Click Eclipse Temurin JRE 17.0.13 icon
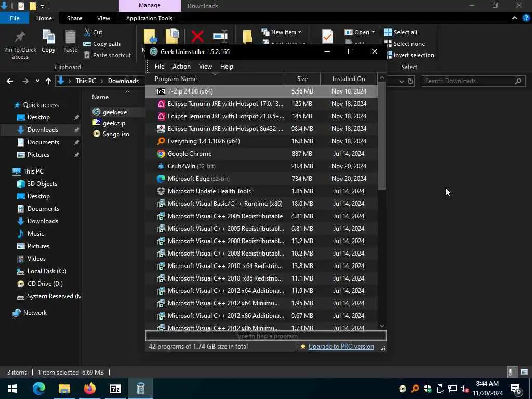The image size is (532, 399). tap(161, 104)
